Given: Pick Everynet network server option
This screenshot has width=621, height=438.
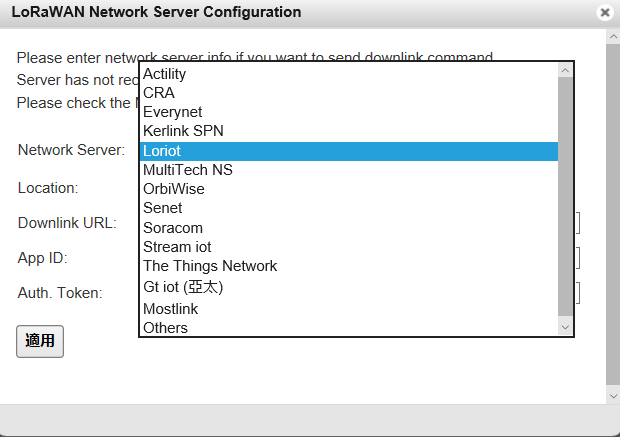Looking at the screenshot, I should click(x=349, y=112).
